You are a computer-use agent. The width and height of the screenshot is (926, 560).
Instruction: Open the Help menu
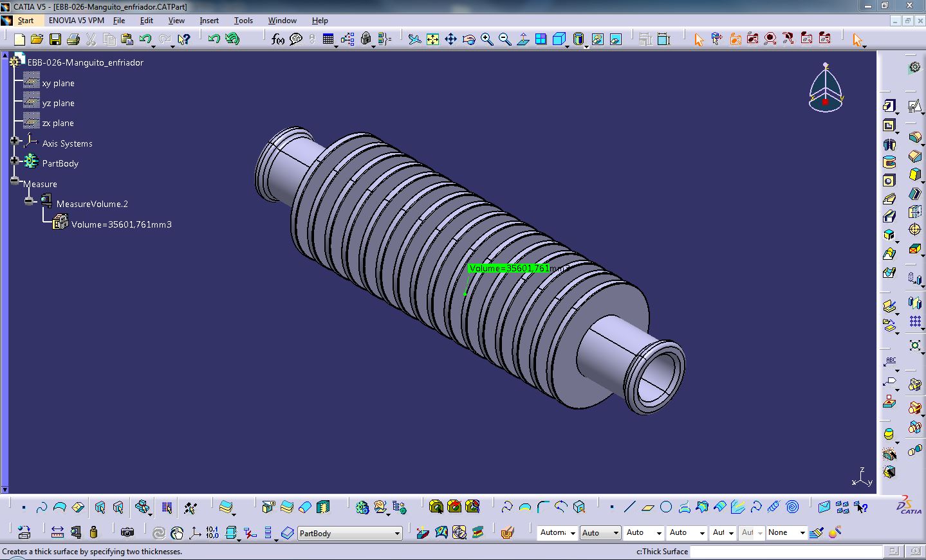point(320,21)
